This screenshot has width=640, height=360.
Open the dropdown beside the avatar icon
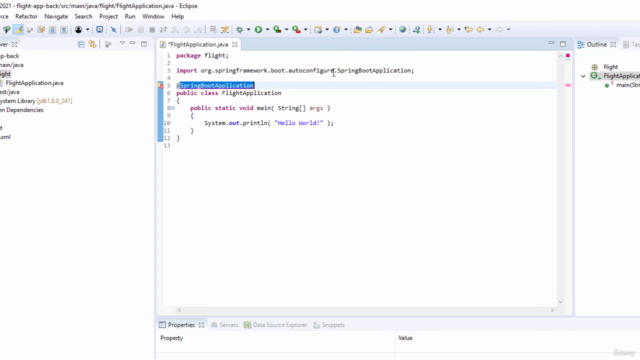click(87, 29)
